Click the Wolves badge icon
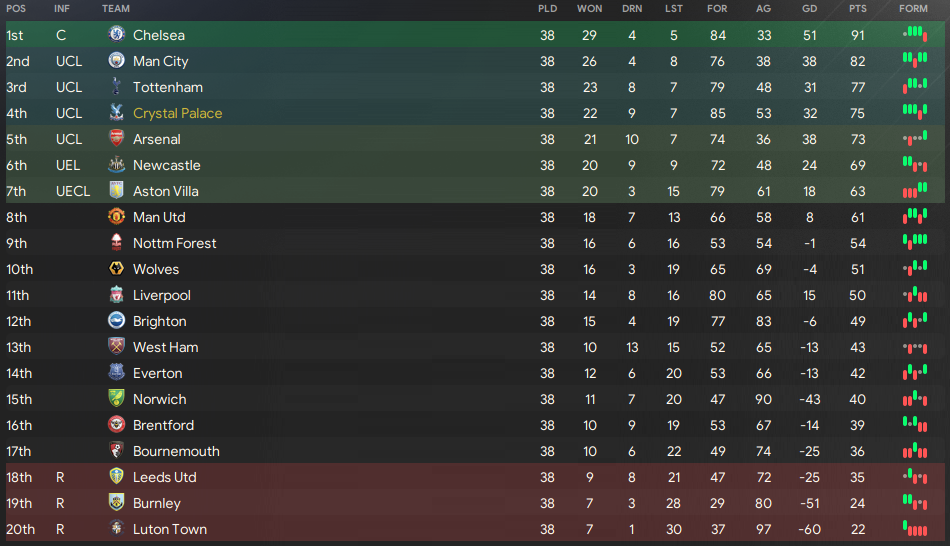This screenshot has height=546, width=950. 116,268
